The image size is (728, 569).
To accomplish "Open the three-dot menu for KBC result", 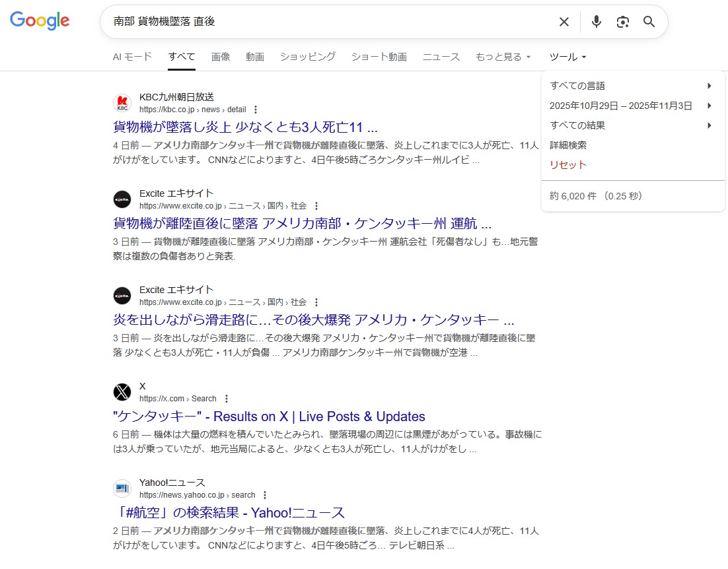I will pyautogui.click(x=256, y=110).
